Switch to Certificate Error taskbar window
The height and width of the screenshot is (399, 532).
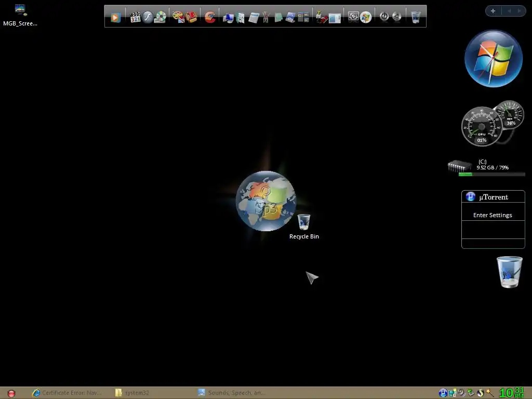tap(67, 393)
